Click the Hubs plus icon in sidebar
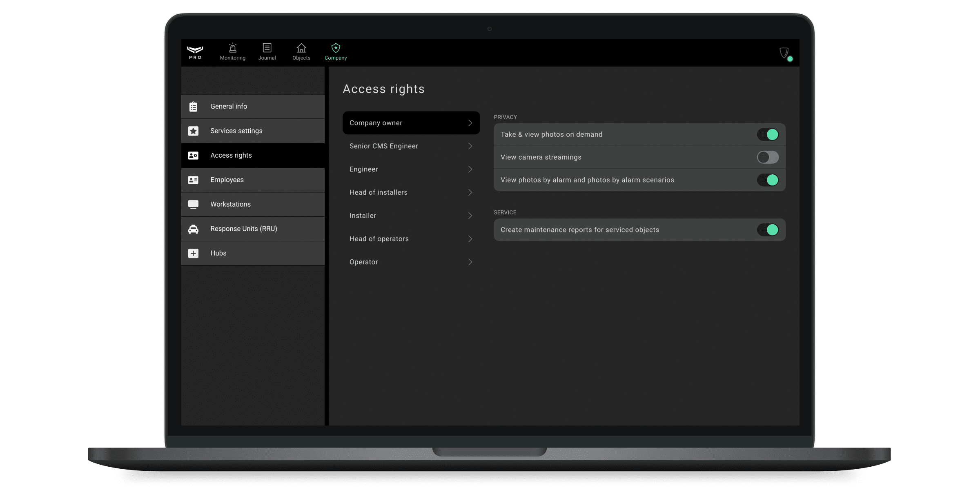 [193, 253]
